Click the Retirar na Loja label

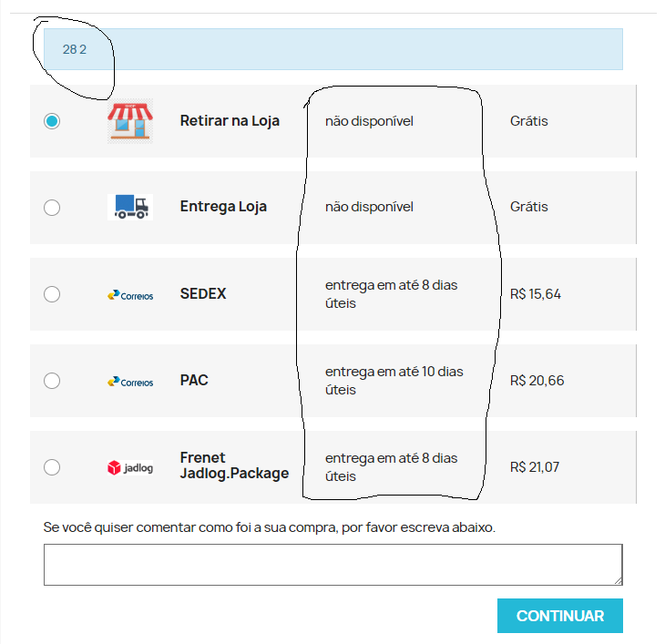(x=230, y=121)
